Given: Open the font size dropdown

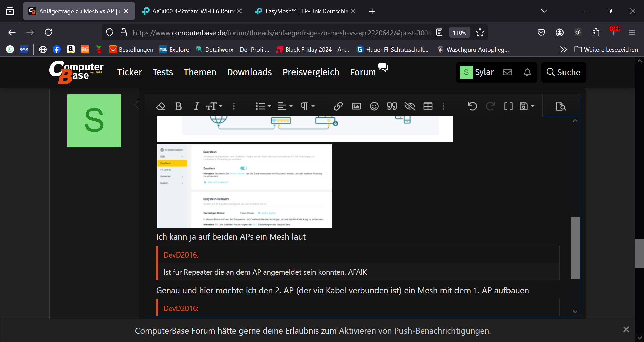Looking at the screenshot, I should [214, 106].
